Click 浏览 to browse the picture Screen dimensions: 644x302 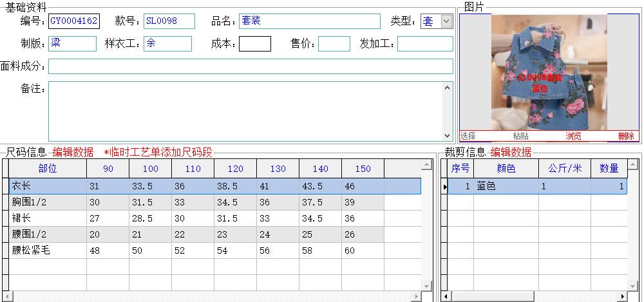pos(573,136)
